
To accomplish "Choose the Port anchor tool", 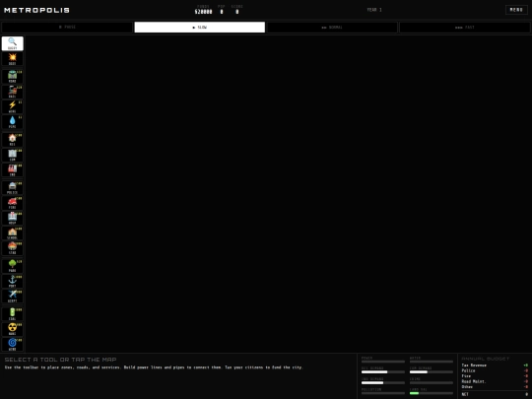I will (13, 281).
